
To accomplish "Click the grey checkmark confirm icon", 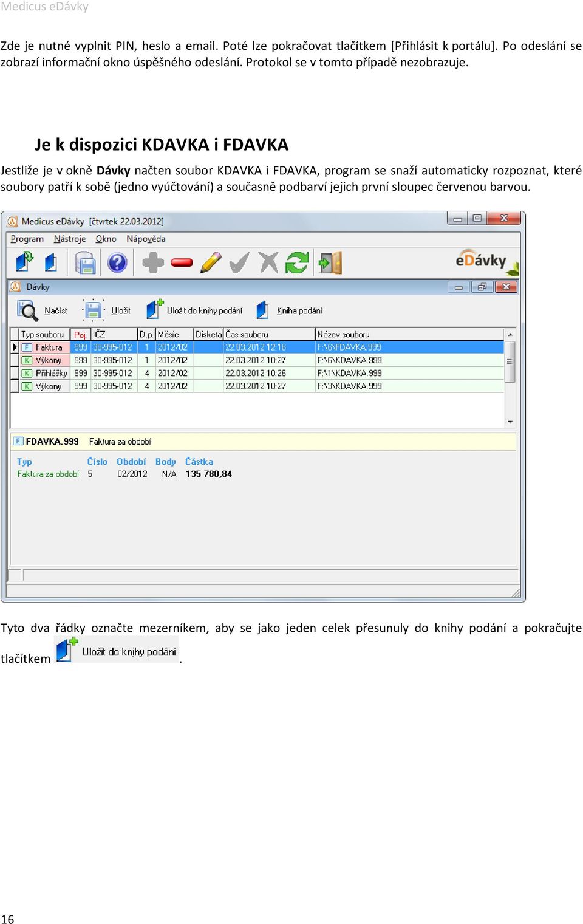I will 239,262.
